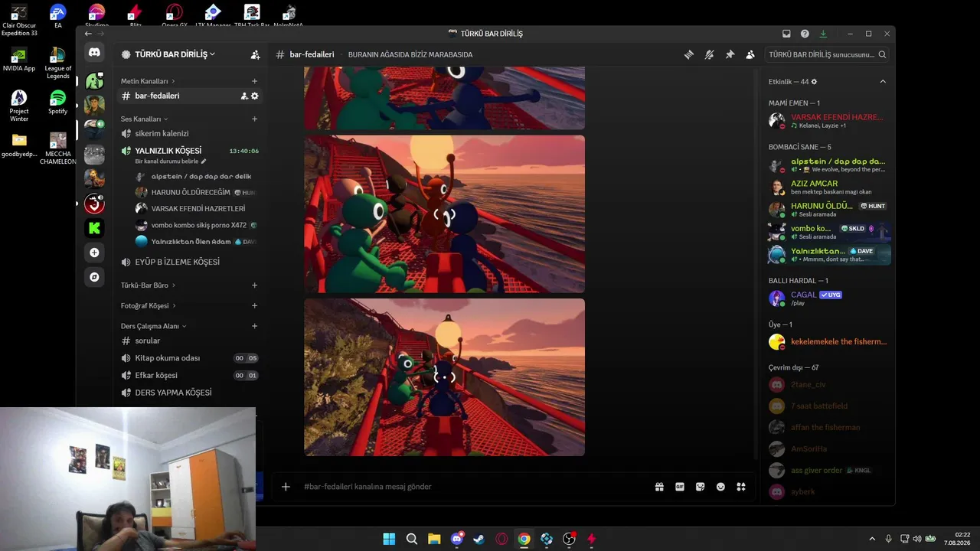
Task: Open bar-fedaileri channel settings gear
Action: [255, 96]
